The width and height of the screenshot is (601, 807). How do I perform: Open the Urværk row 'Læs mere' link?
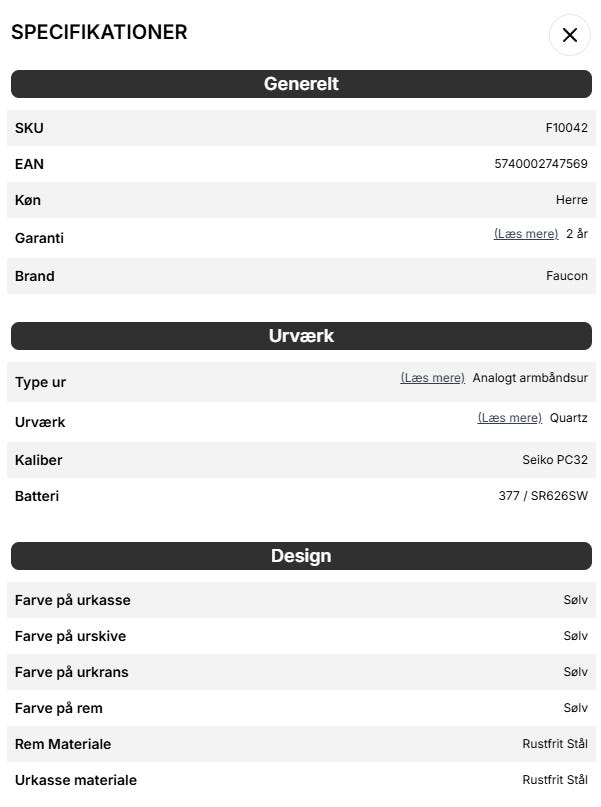click(510, 418)
